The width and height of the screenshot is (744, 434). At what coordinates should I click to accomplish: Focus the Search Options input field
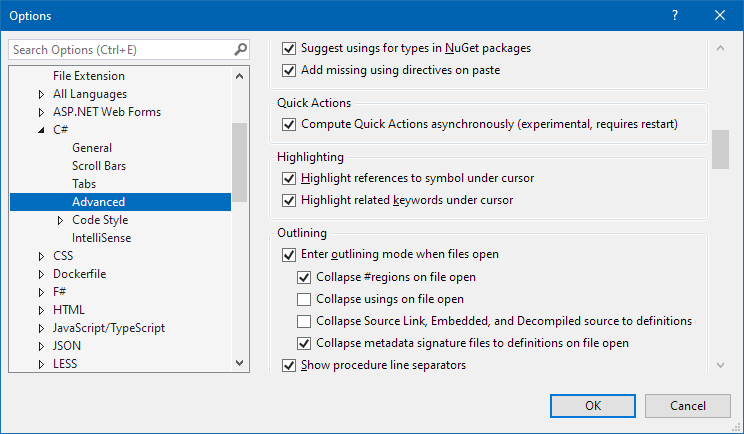[x=120, y=49]
